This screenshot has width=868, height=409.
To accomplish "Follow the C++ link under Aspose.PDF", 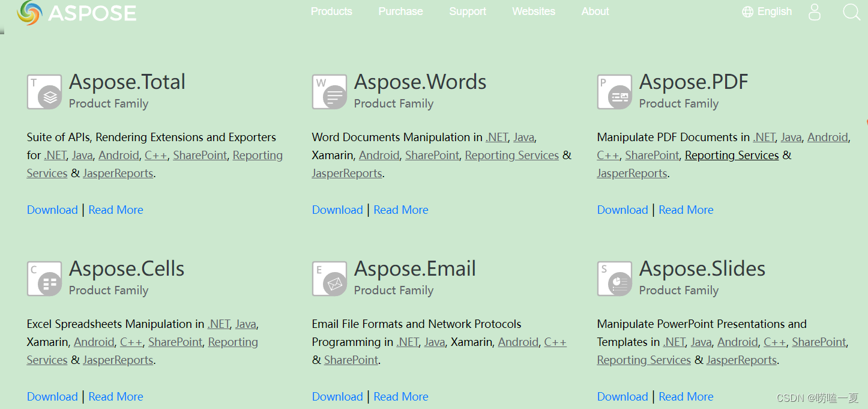I will [608, 155].
